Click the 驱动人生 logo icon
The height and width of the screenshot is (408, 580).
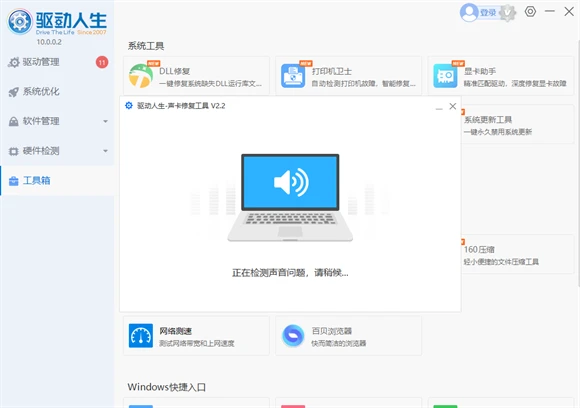[x=20, y=22]
